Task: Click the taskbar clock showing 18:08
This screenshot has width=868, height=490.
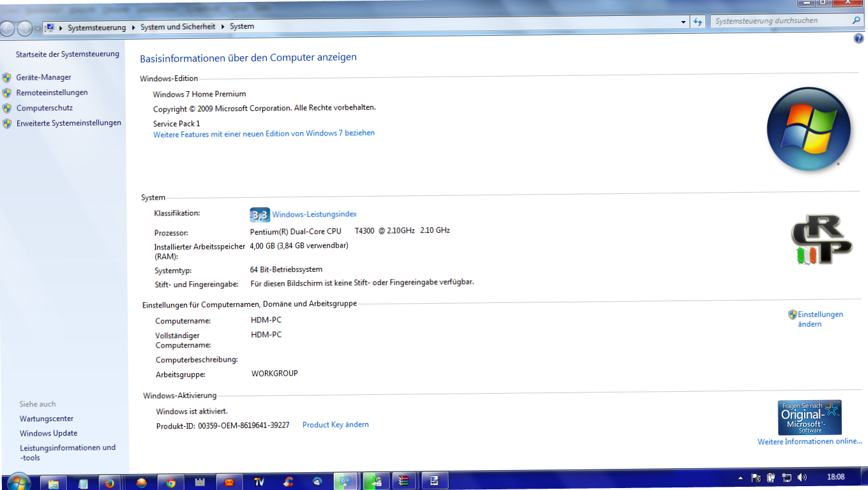Action: click(835, 477)
